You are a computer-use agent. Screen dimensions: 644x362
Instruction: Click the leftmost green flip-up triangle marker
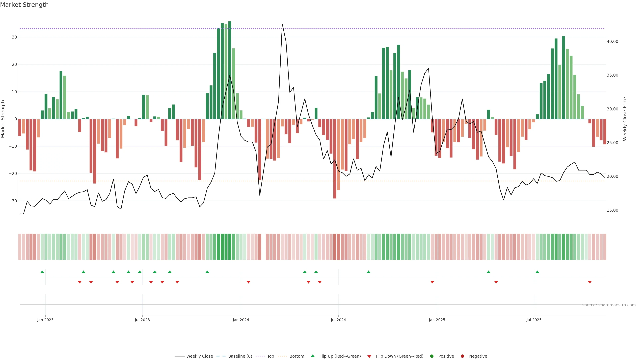coord(42,272)
